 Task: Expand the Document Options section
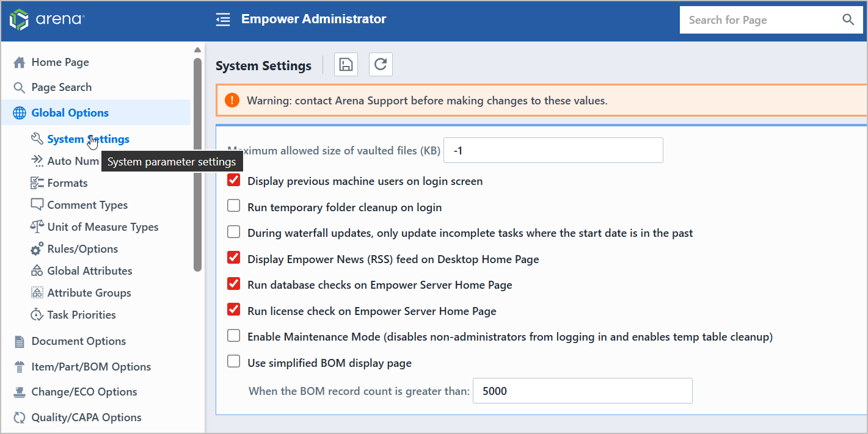pyautogui.click(x=78, y=341)
